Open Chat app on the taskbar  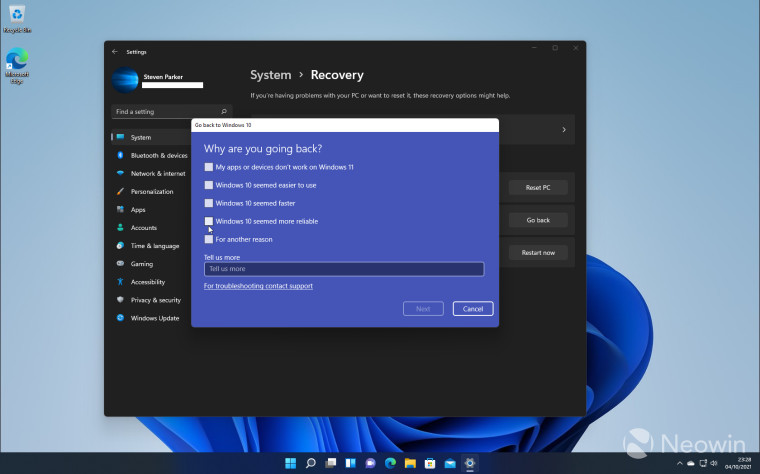[x=370, y=463]
